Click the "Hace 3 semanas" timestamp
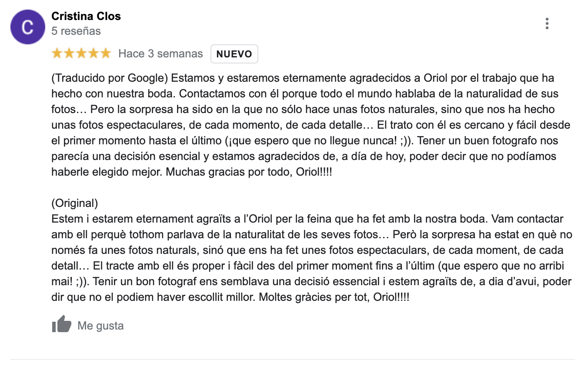This screenshot has height=373, width=588. pos(160,54)
